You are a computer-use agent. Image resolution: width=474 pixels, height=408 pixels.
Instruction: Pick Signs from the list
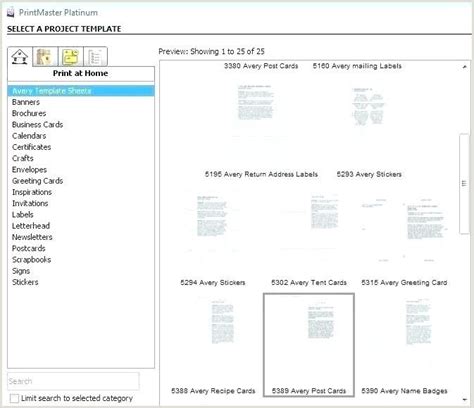pos(21,271)
